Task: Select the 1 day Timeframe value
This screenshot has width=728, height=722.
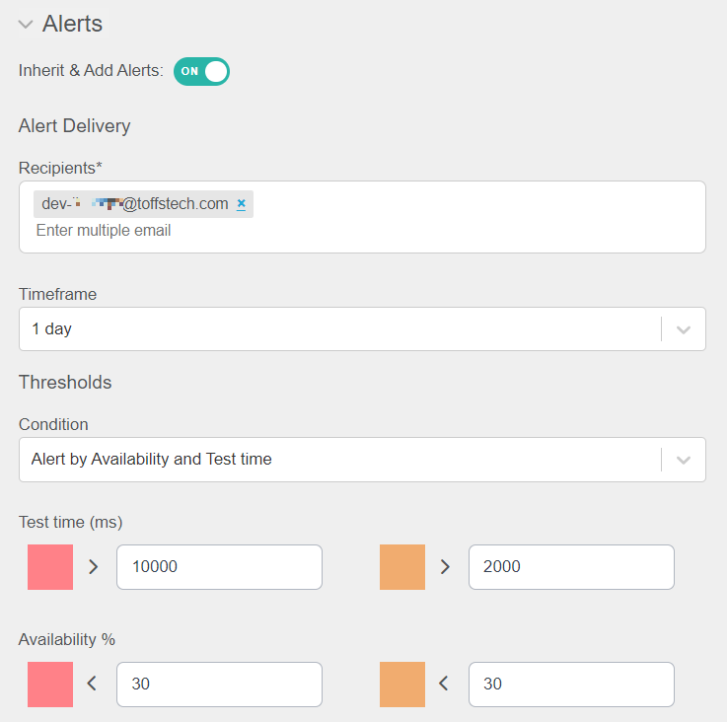Action: (335, 329)
